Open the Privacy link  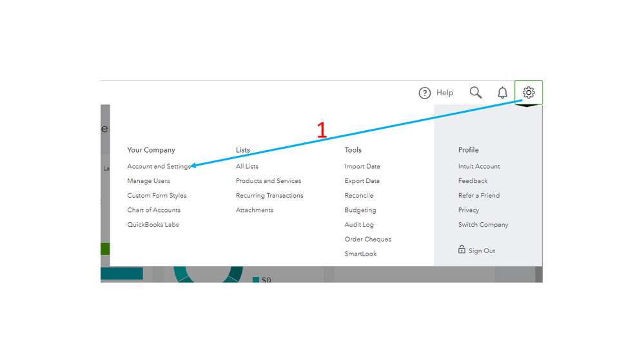click(x=468, y=210)
